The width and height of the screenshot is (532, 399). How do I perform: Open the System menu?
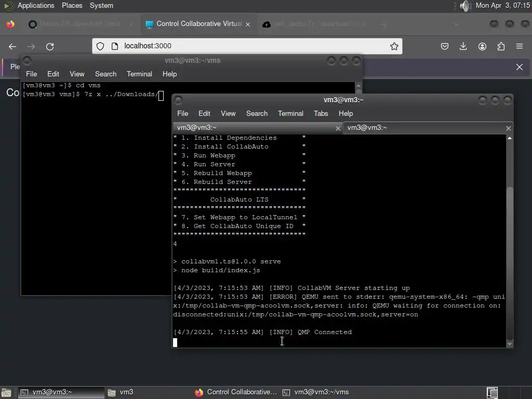tap(101, 5)
